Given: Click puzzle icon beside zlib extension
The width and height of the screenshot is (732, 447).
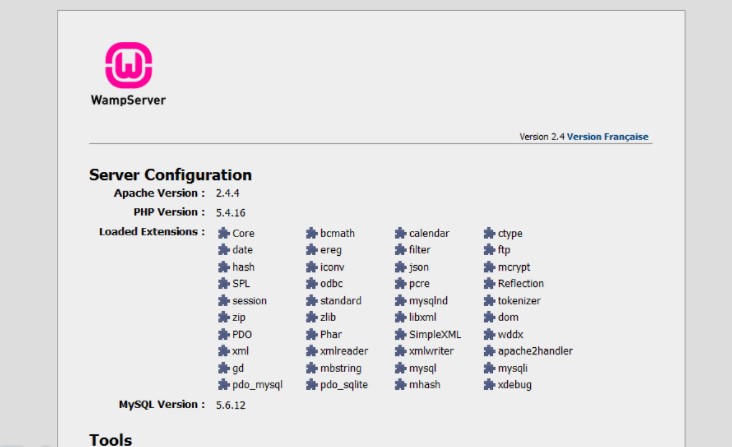Looking at the screenshot, I should click(311, 317).
